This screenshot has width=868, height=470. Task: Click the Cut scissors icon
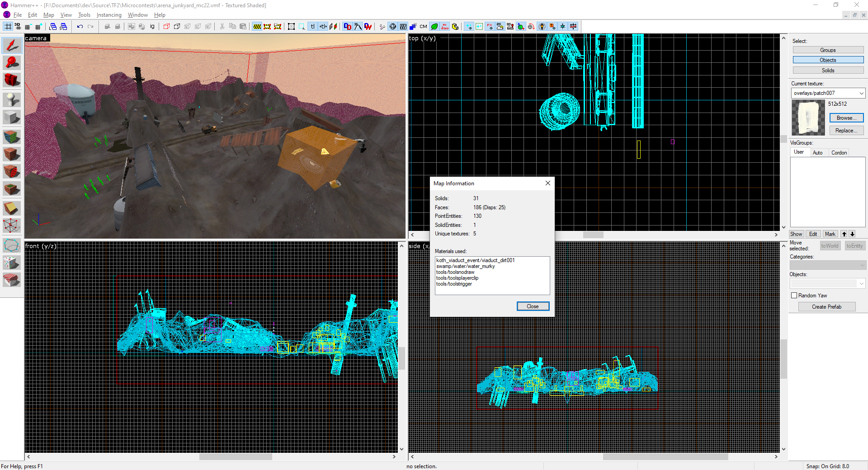[222, 27]
